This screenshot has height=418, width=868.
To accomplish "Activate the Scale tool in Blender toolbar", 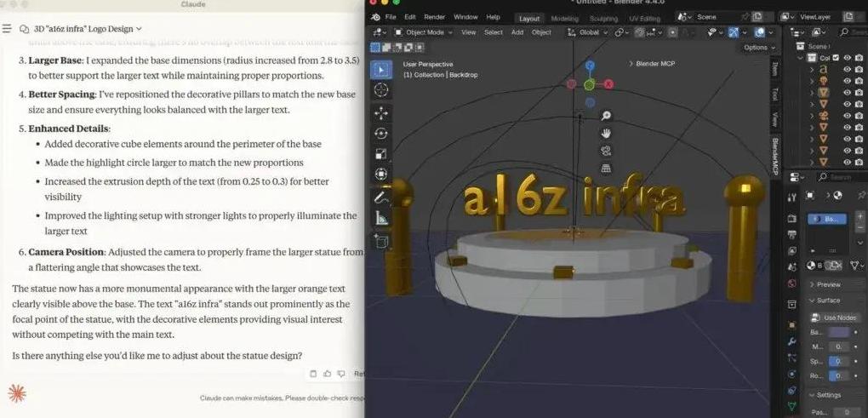I will click(381, 154).
